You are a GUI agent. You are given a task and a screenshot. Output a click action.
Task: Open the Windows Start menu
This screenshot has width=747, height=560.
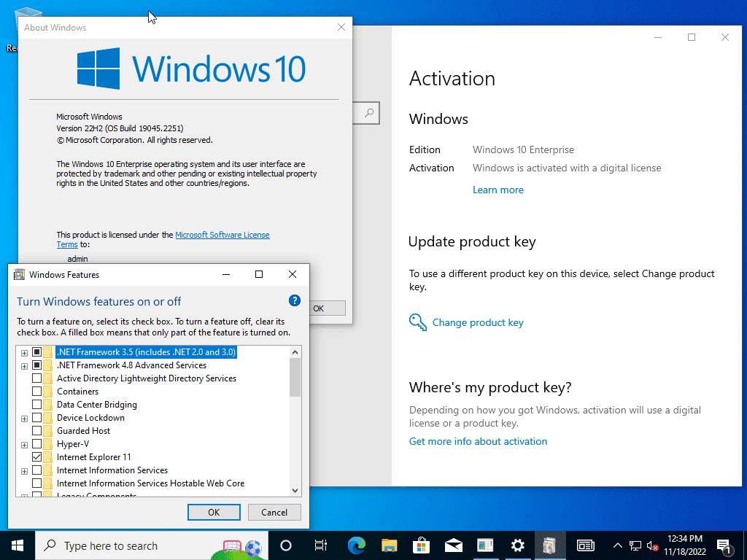18,545
